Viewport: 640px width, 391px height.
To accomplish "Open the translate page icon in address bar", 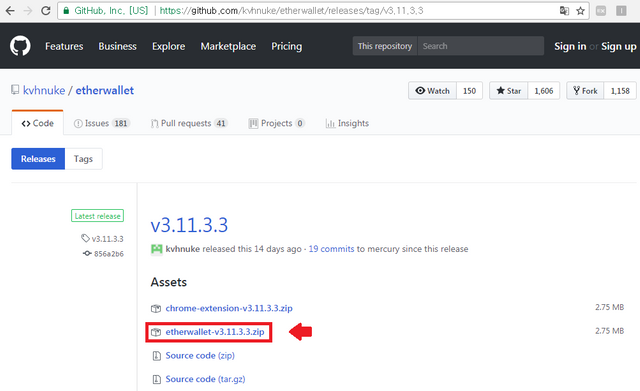I will click(564, 11).
